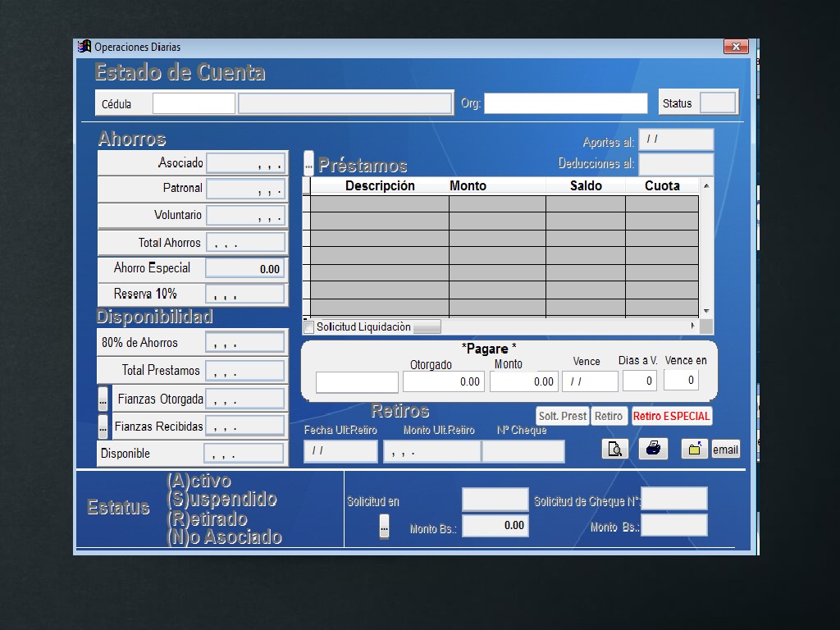Click the Operaciones Diarias title bar icon

click(84, 47)
